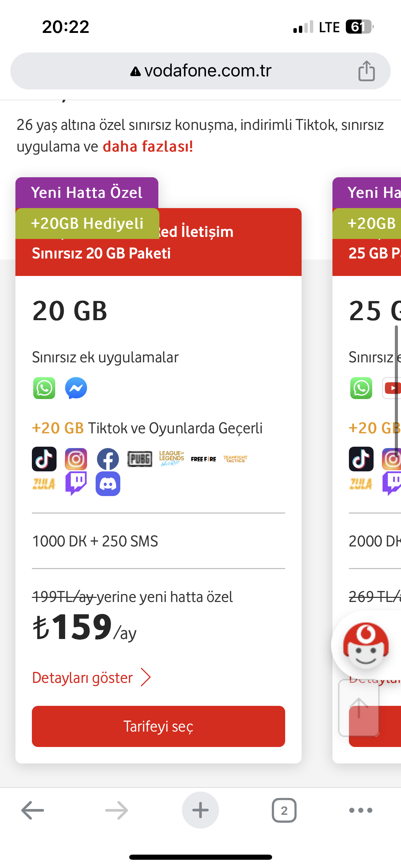Open the browser tabs switcher showing 2
401x868 pixels.
284,810
